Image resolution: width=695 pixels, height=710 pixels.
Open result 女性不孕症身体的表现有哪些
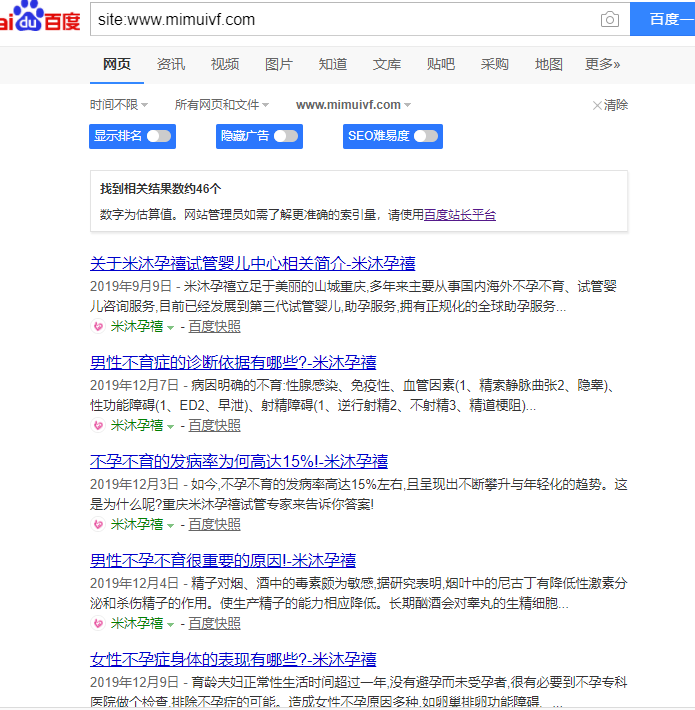pos(233,659)
